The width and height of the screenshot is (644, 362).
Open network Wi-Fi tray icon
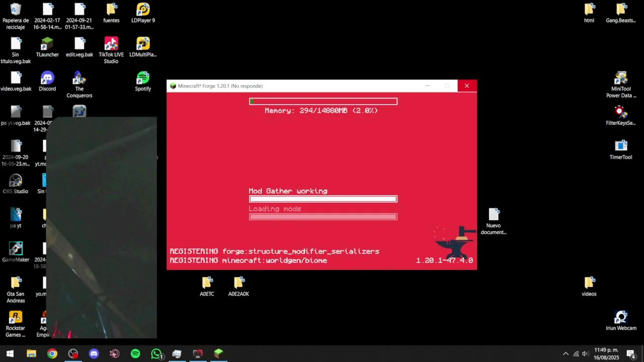point(576,354)
